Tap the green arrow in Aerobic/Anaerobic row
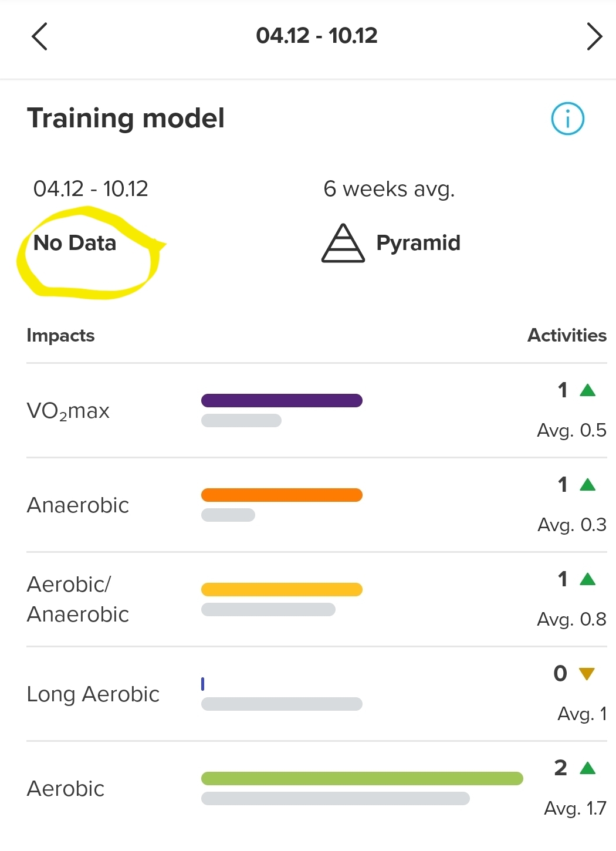The height and width of the screenshot is (851, 616). [x=587, y=579]
